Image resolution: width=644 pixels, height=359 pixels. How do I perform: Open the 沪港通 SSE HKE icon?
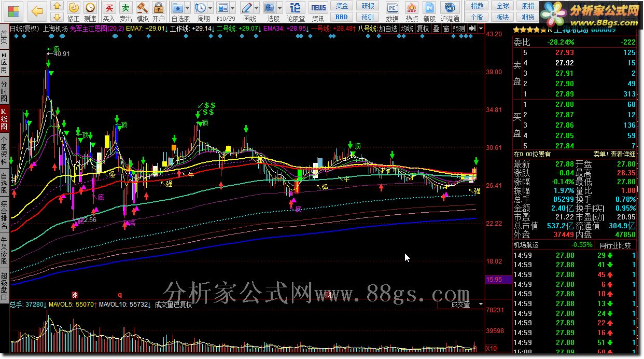450,11
